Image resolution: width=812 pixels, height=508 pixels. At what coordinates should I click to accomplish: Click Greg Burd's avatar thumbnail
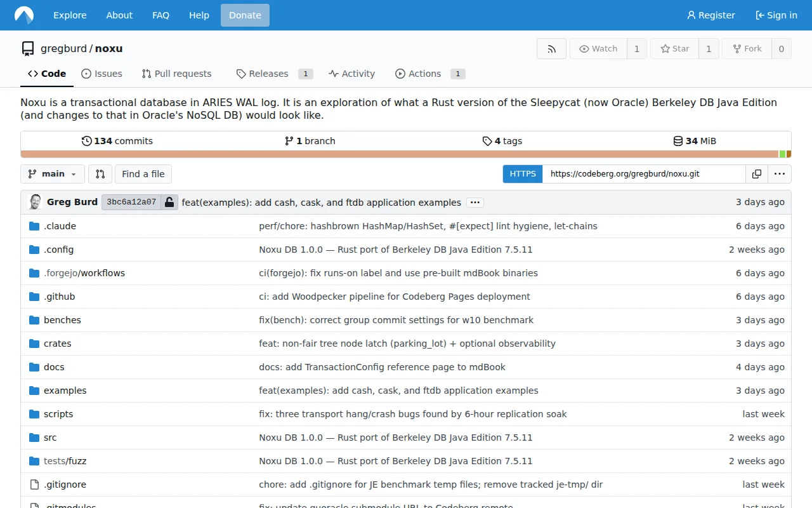36,202
